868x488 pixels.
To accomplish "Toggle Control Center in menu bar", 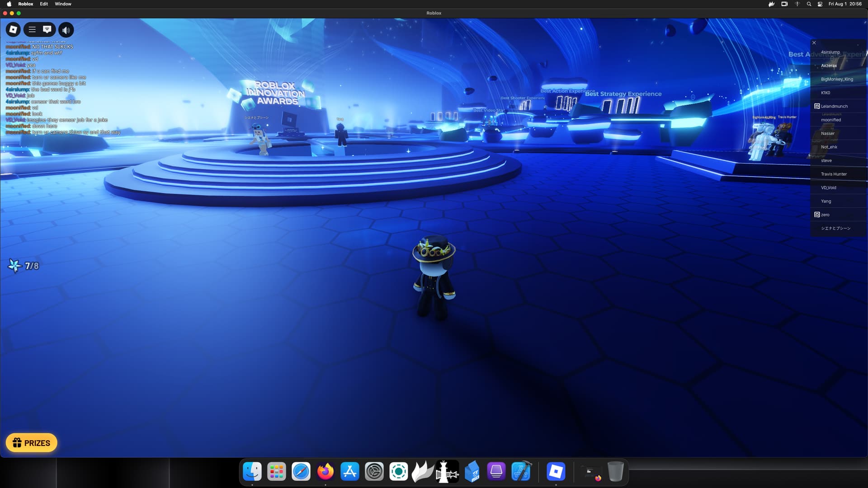I will (820, 4).
